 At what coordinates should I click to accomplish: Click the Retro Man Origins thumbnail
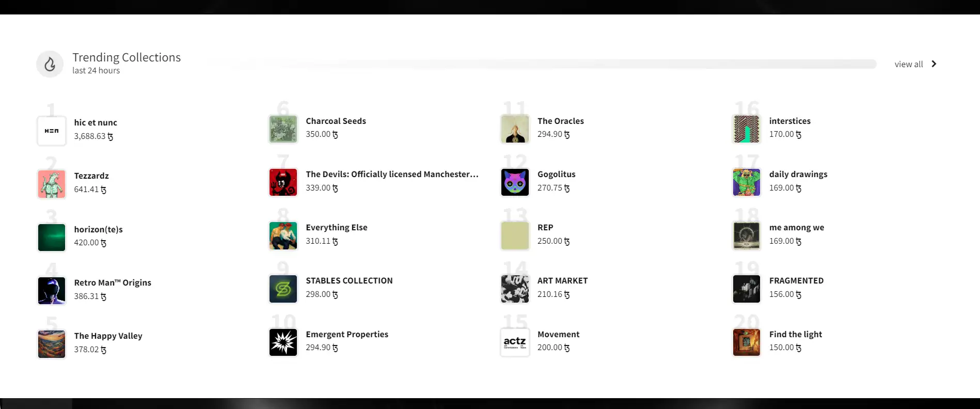(x=52, y=291)
